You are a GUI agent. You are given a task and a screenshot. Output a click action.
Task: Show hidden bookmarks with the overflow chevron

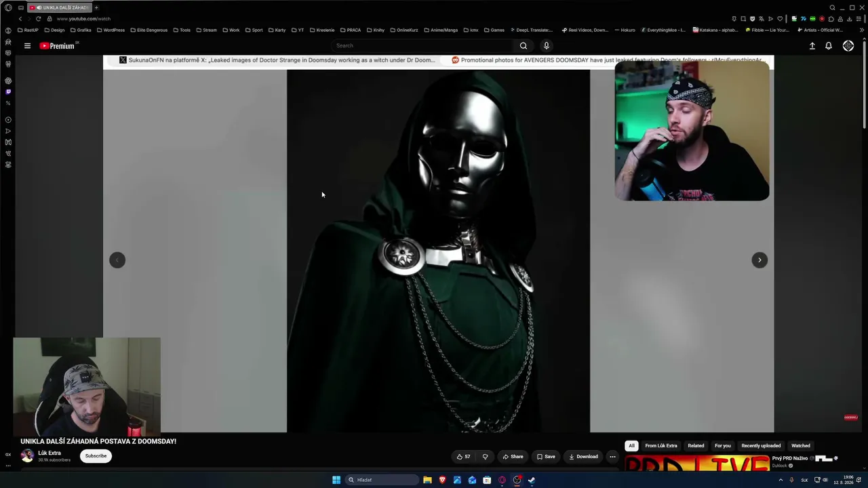863,30
